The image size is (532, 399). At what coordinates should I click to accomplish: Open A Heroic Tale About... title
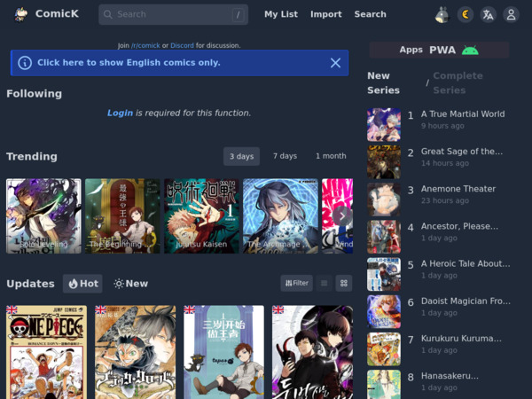point(465,263)
